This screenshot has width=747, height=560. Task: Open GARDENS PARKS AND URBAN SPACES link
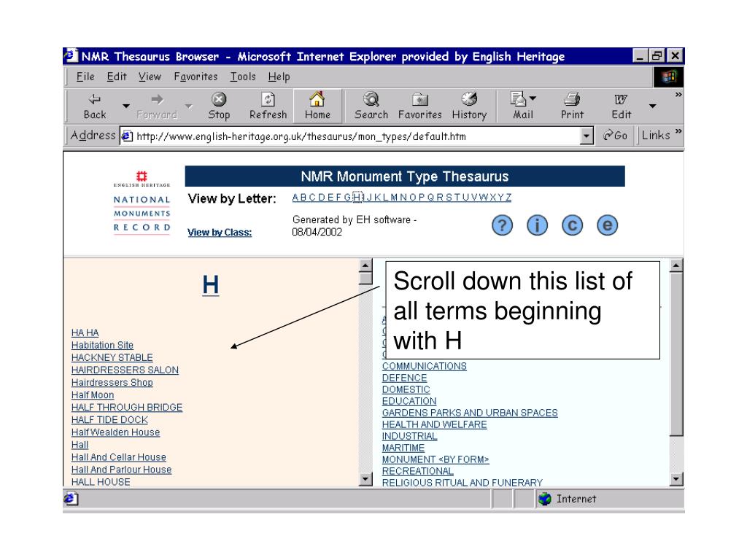[470, 413]
